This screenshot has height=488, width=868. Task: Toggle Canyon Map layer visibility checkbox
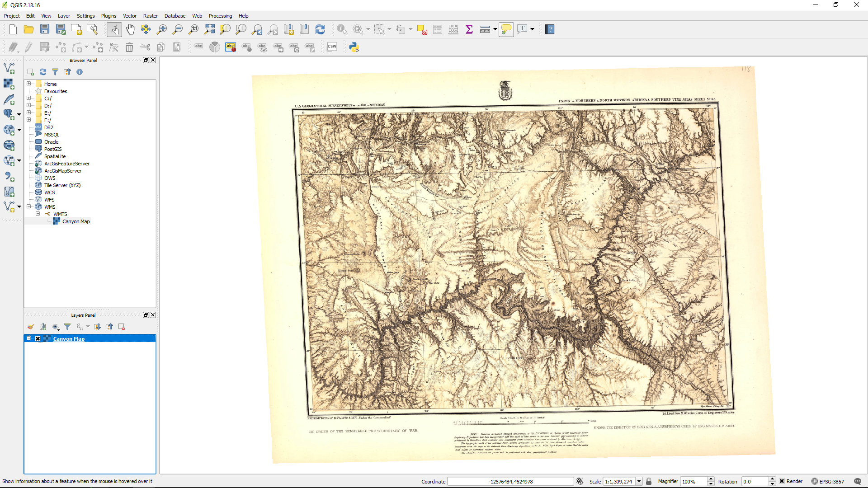pyautogui.click(x=38, y=339)
